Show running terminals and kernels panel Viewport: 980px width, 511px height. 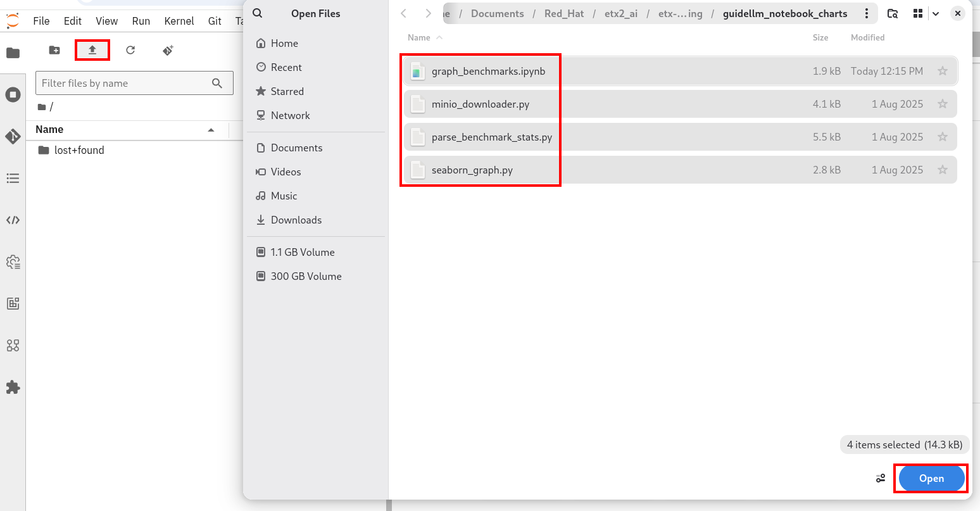13,94
